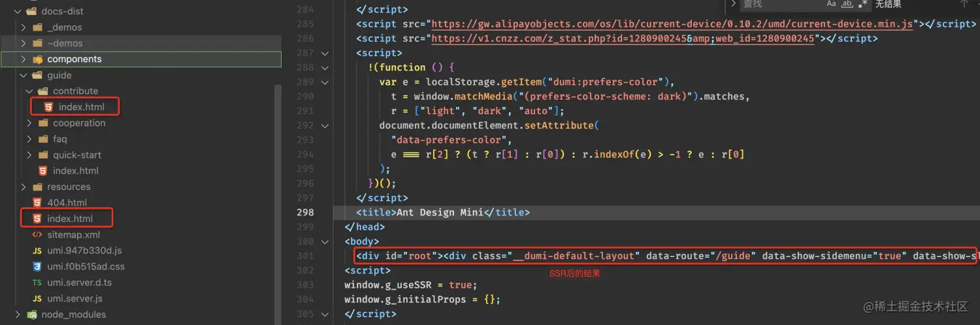980x325 pixels.
Task: Expand the ~demos folder chevron
Action: (x=24, y=43)
